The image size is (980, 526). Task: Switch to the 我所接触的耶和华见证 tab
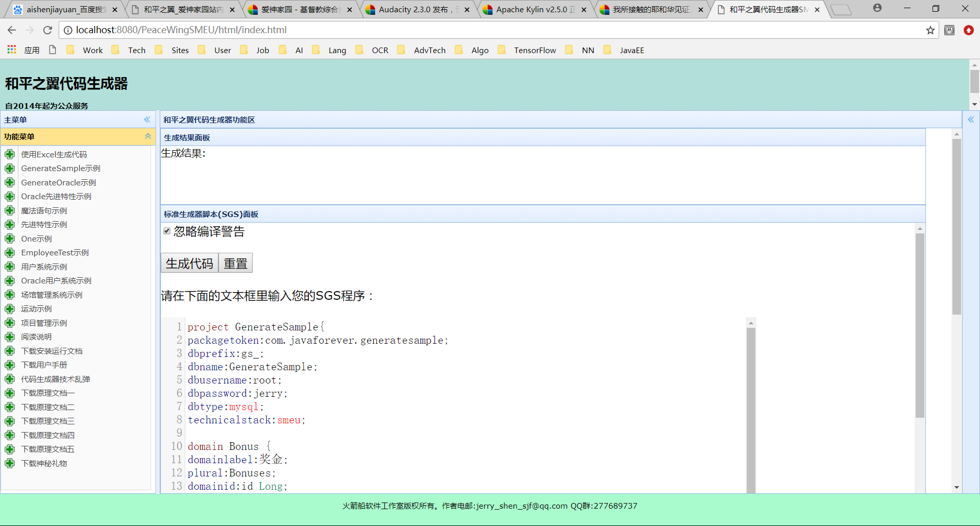click(x=653, y=10)
